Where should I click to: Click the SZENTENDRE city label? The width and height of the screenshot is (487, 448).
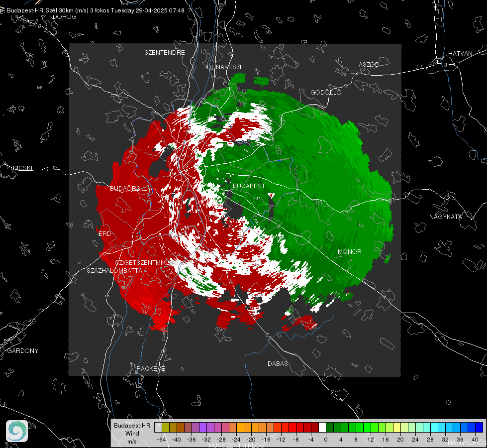pyautogui.click(x=165, y=53)
